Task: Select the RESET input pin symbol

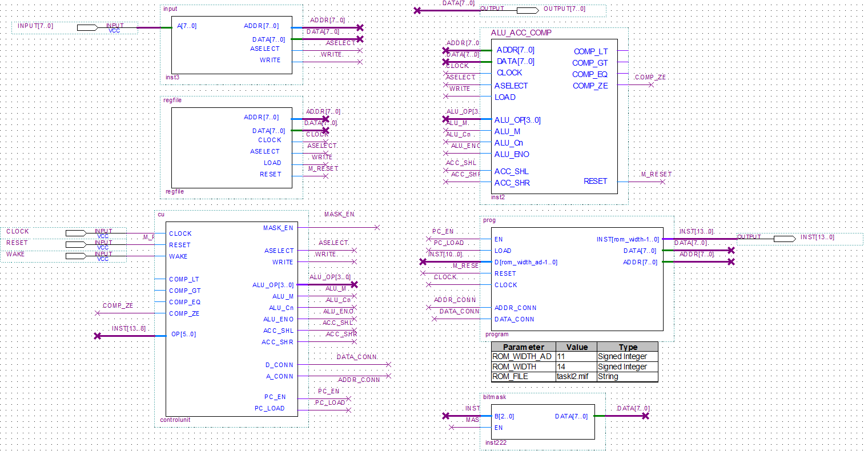Action: 76,244
